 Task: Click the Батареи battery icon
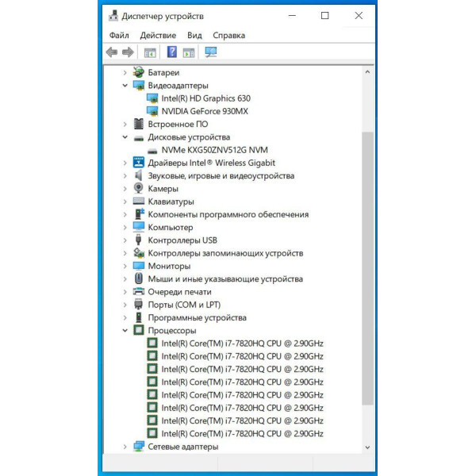point(138,72)
